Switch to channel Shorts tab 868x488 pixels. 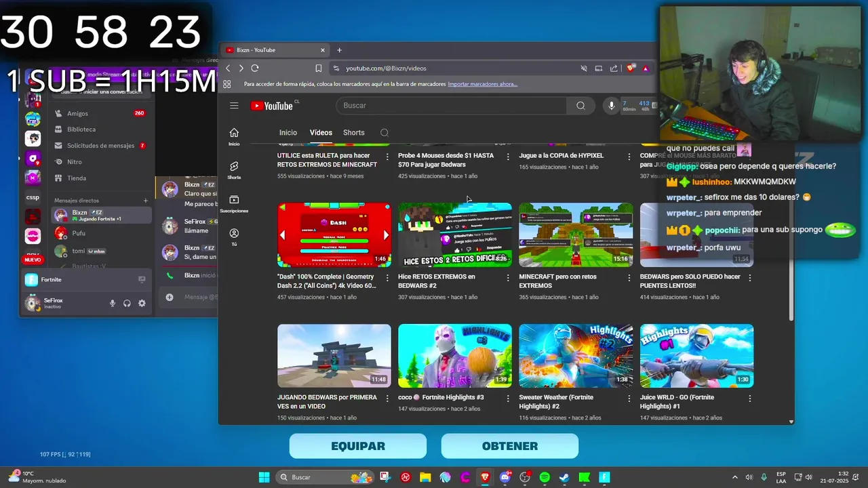point(354,133)
